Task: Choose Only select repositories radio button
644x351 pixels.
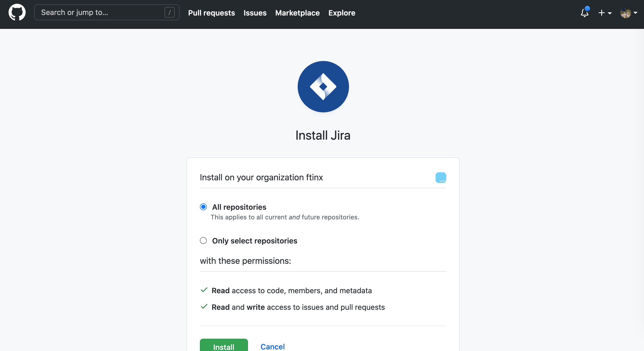Action: (203, 241)
